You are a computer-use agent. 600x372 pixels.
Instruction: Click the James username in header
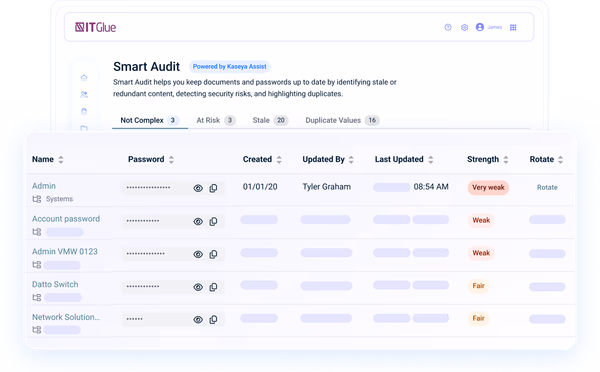[494, 27]
